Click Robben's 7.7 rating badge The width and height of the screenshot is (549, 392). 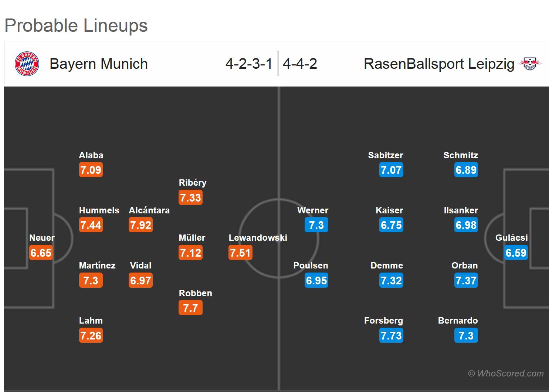point(190,308)
